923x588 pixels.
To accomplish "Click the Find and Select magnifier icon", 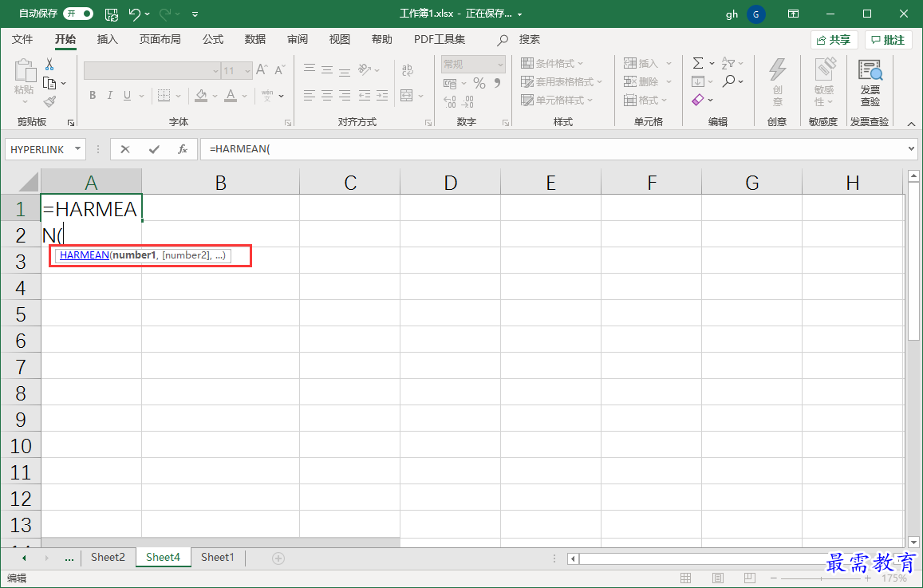I will 729,81.
